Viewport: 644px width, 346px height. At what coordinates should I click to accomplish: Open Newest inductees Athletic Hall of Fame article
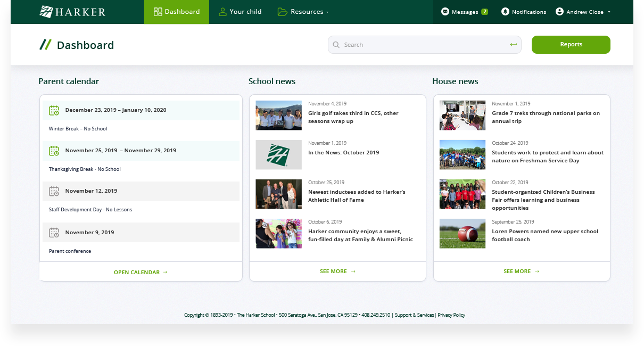click(357, 196)
